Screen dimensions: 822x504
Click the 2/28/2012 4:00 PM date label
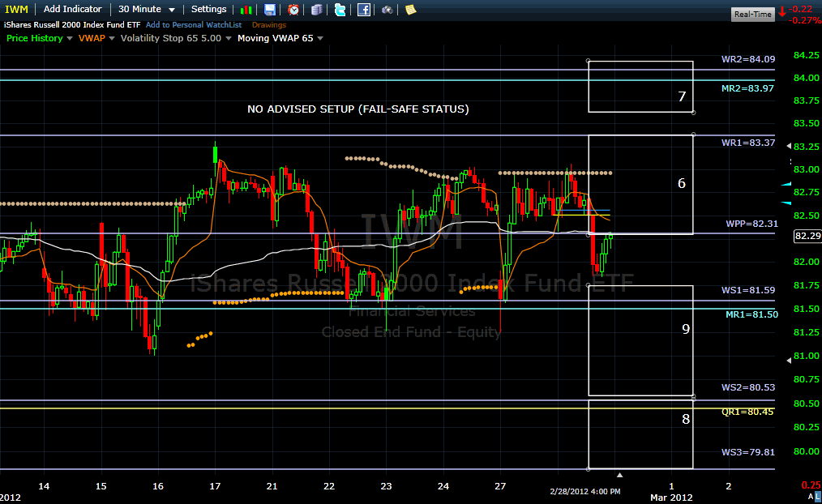[585, 491]
